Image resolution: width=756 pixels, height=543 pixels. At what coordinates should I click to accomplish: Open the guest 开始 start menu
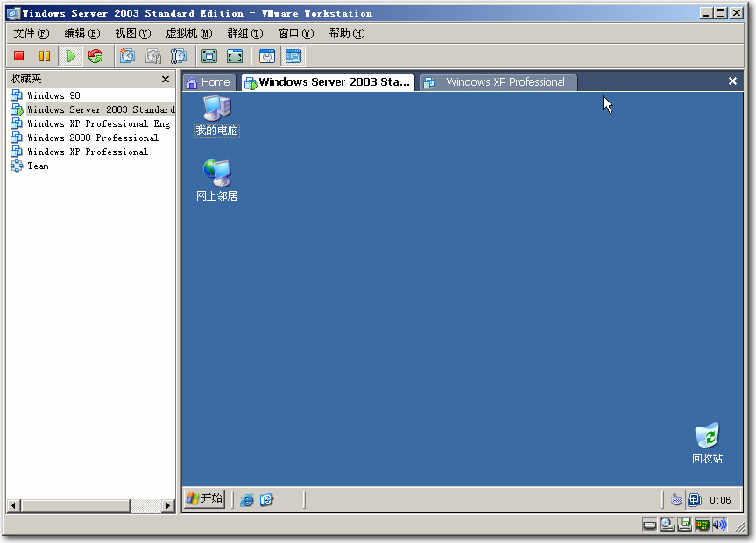204,498
